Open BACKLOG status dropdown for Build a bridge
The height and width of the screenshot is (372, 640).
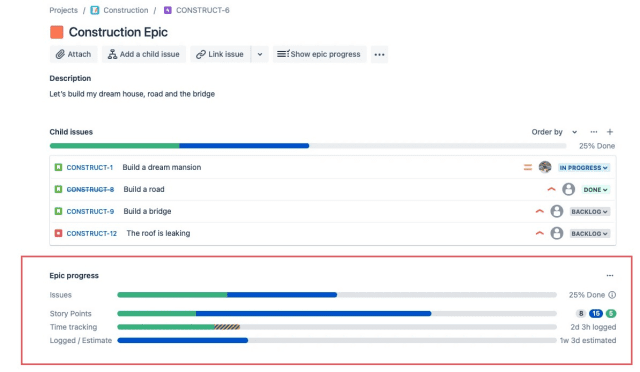coord(589,212)
